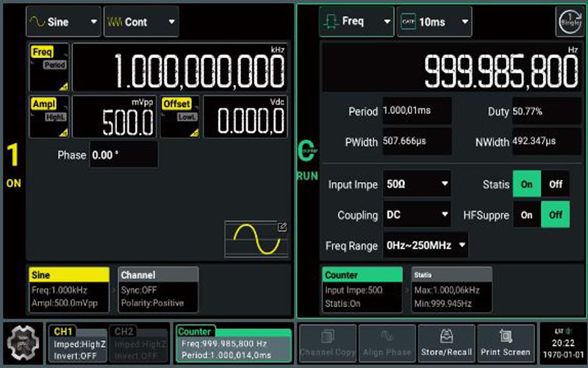Open the Coupling DC dropdown
This screenshot has width=588, height=368.
(x=417, y=215)
